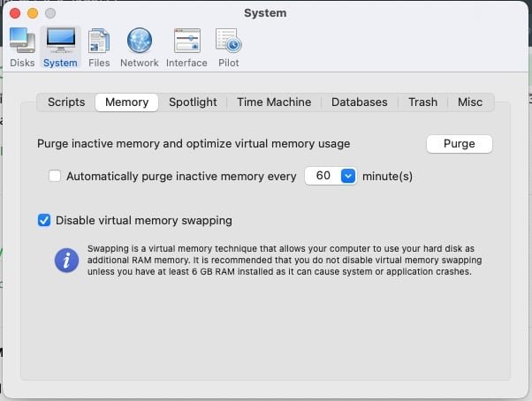Viewport: 532px width, 401px height.
Task: Switch to the Scripts tab
Action: [66, 102]
